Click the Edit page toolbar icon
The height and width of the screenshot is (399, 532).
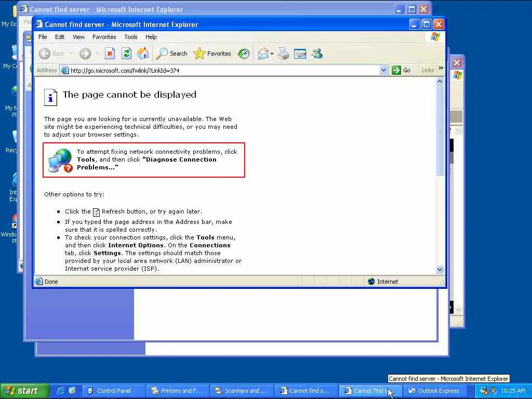pos(300,54)
